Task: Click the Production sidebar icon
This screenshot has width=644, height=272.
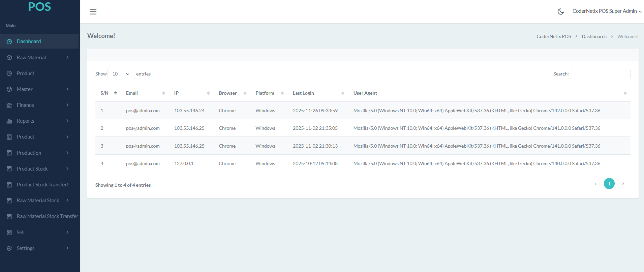Action: [x=9, y=153]
